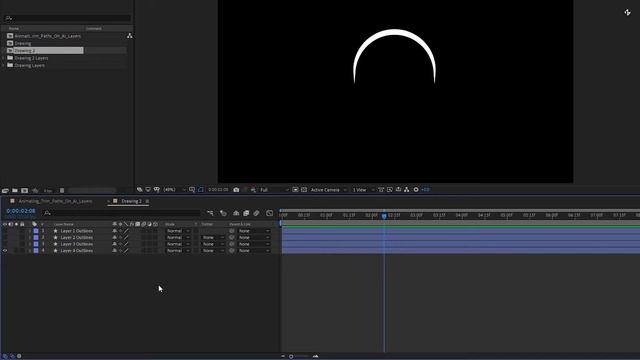Toggle shy switch on Layer 3 Outlines

(115, 244)
